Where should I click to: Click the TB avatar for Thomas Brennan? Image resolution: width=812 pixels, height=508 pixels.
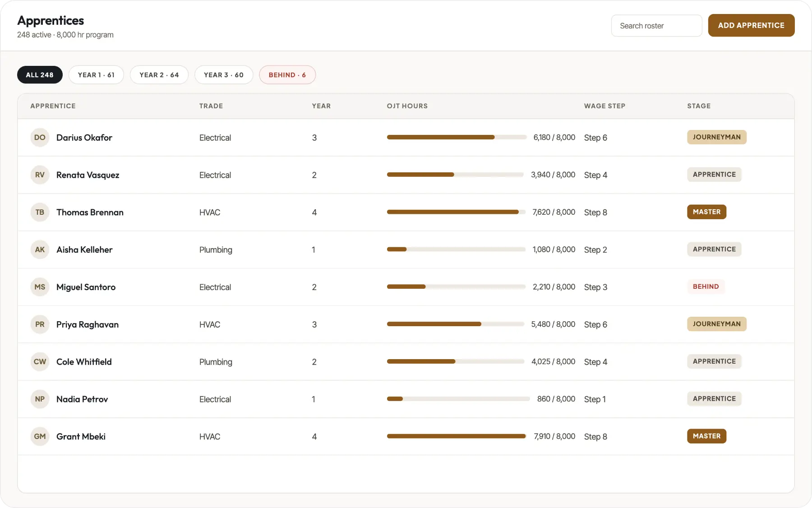(40, 212)
